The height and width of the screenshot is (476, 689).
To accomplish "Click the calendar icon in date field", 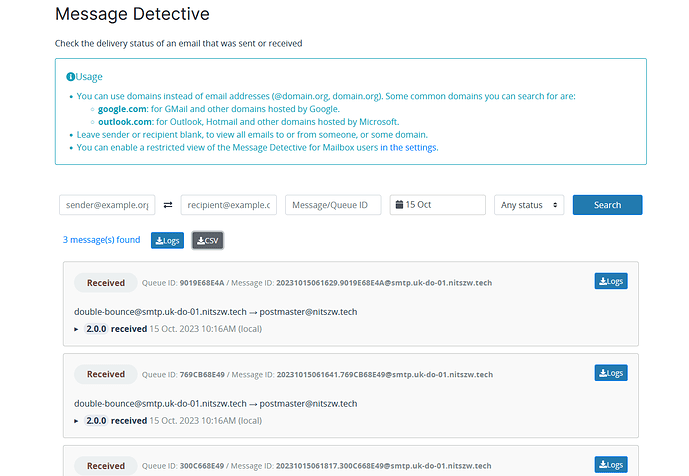I will tap(399, 204).
